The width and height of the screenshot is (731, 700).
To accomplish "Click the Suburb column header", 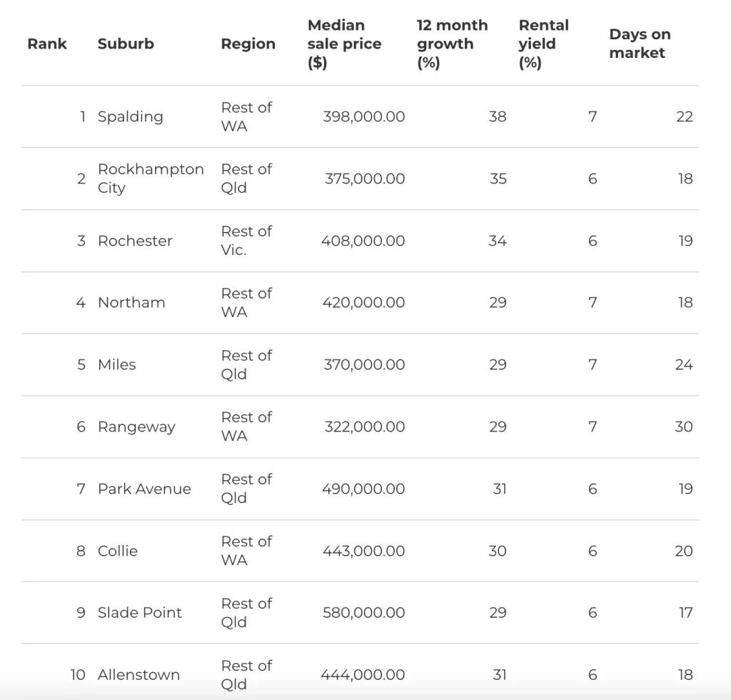I will [x=126, y=44].
